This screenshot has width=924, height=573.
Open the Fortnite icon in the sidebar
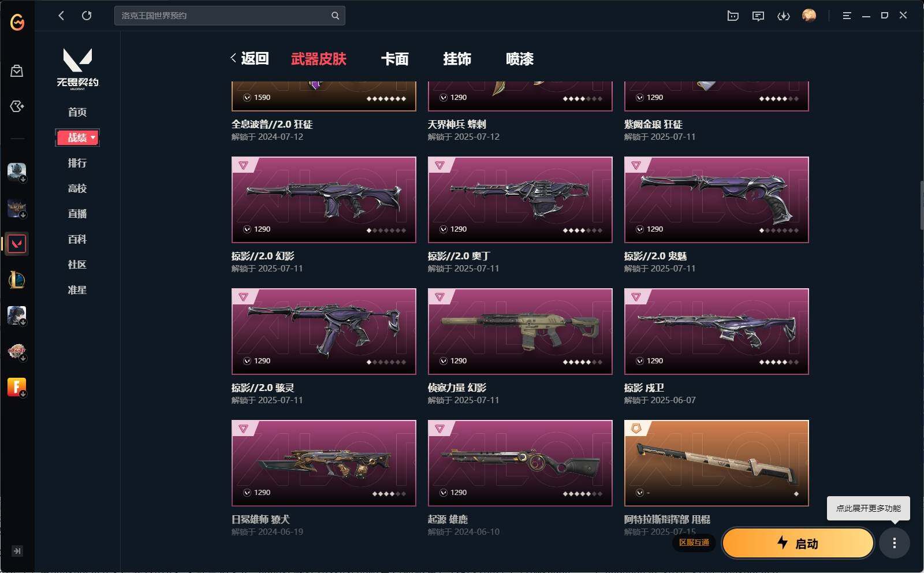coord(17,387)
